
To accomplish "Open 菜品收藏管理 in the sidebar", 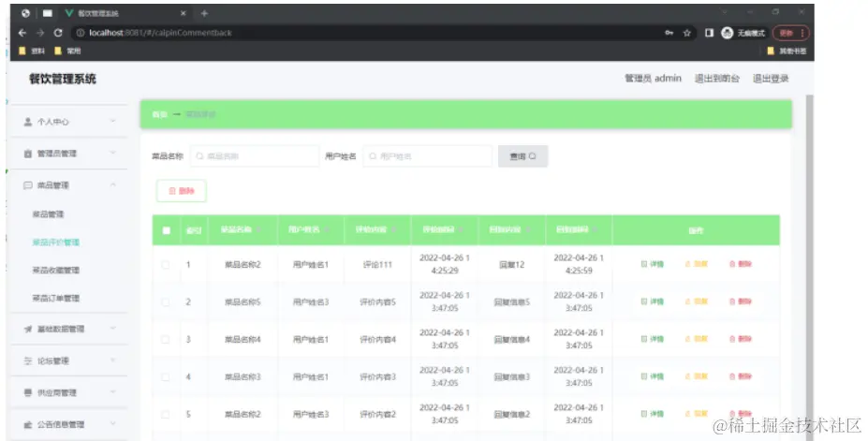I will 56,270.
